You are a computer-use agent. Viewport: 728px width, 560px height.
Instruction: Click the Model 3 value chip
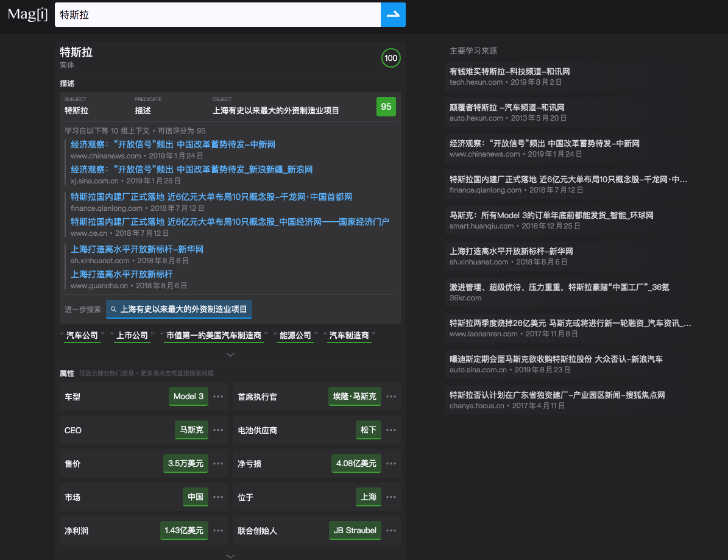pyautogui.click(x=188, y=397)
